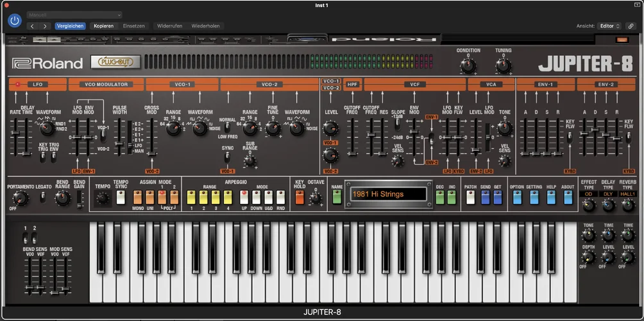The image size is (644, 321).
Task: Click the patch name display 1981 Hi Strings
Action: coord(388,195)
